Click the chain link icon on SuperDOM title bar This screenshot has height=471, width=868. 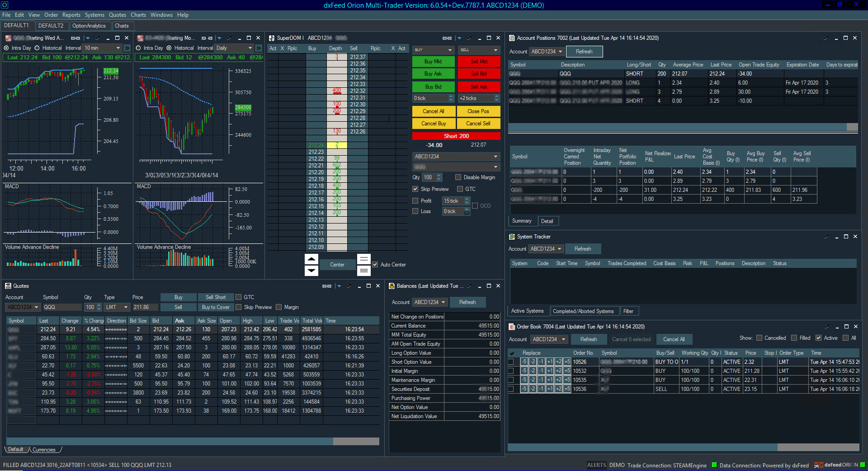pyautogui.click(x=447, y=38)
